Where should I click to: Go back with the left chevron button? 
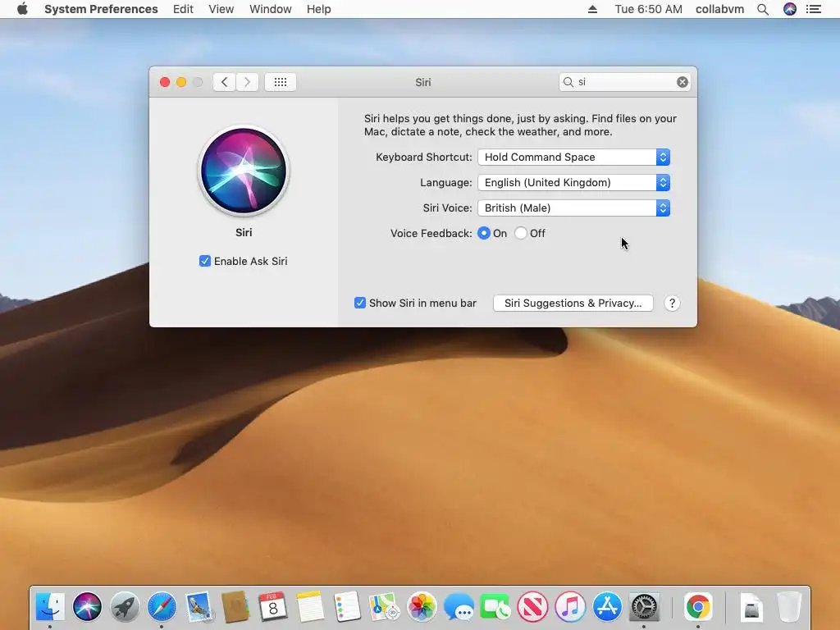click(x=225, y=82)
